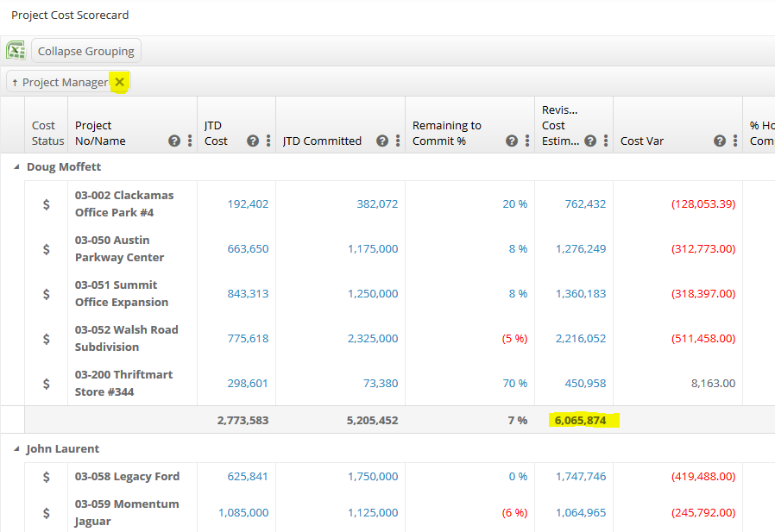Click subtotal JTD Committed 5,205,452
This screenshot has width=775, height=532.
pyautogui.click(x=372, y=421)
